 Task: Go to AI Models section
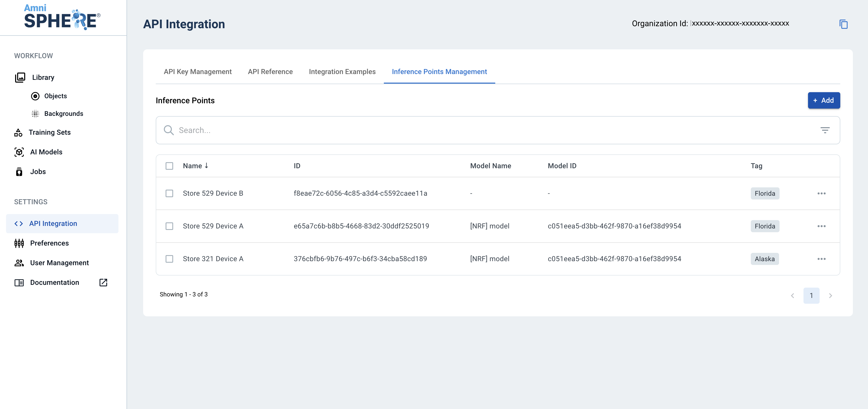coord(46,152)
